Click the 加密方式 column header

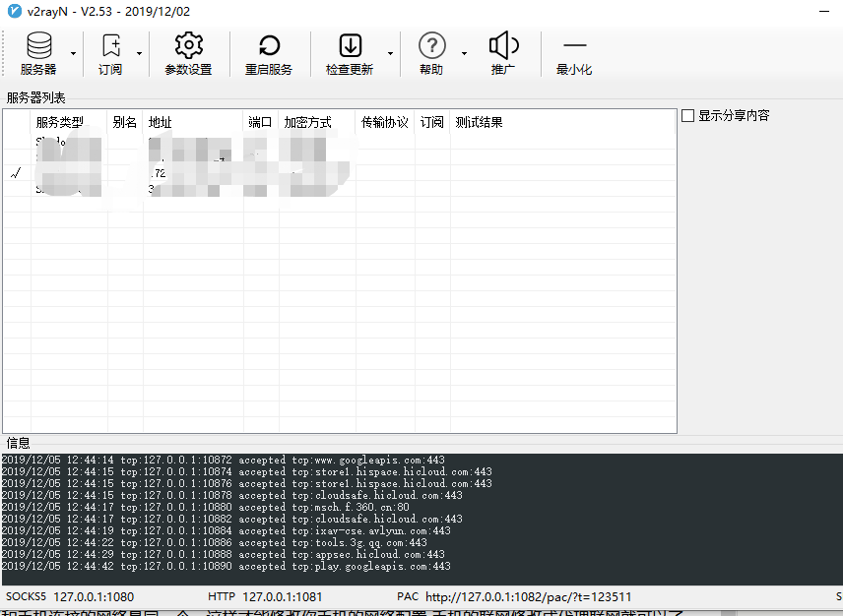(x=308, y=122)
